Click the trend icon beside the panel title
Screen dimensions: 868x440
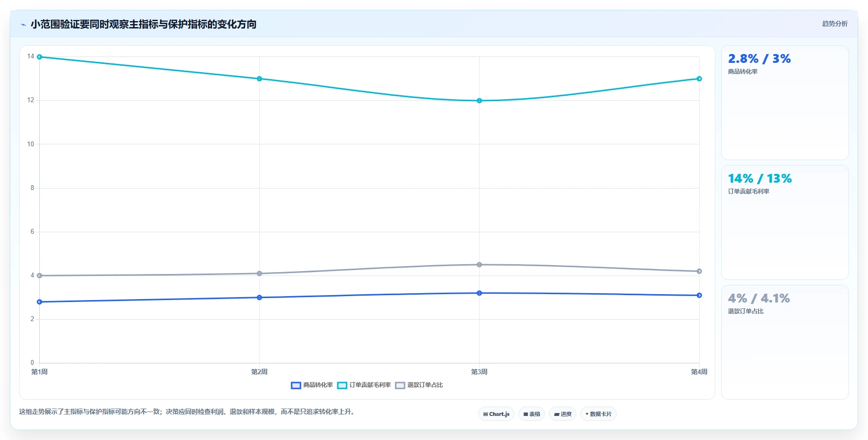[x=23, y=25]
